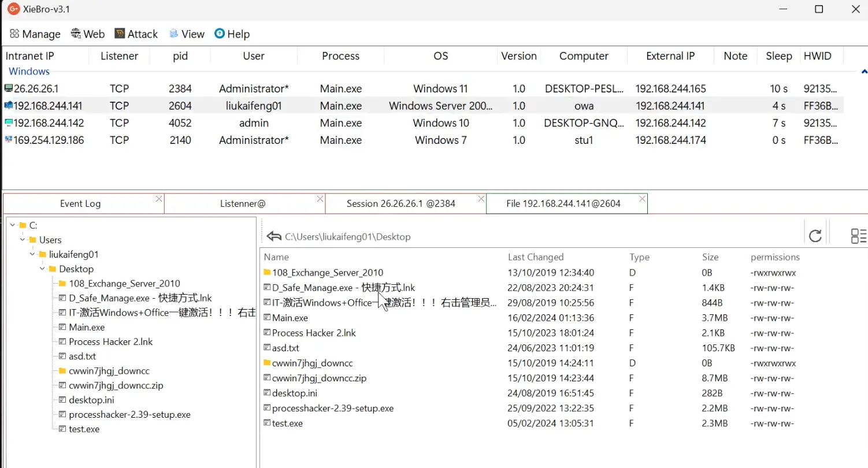
Task: Select cwwin7jhgj_downcc.zip in the tree
Action: tap(116, 385)
